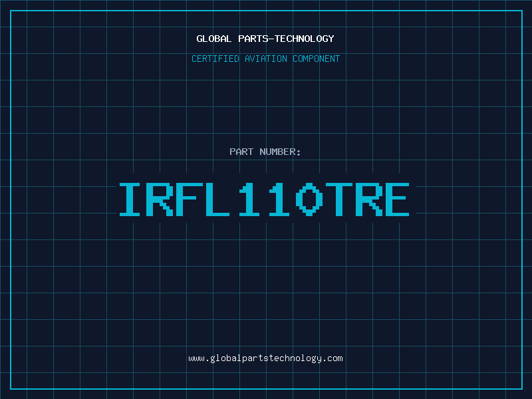Image resolution: width=532 pixels, height=399 pixels.
Task: Select the IRFL110TRE part number text
Action: [x=264, y=199]
